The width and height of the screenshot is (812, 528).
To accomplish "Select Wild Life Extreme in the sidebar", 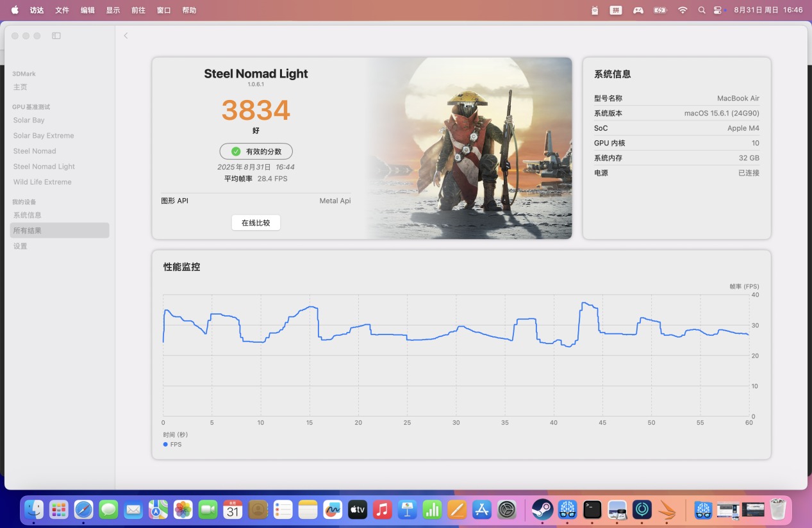I will click(x=42, y=182).
